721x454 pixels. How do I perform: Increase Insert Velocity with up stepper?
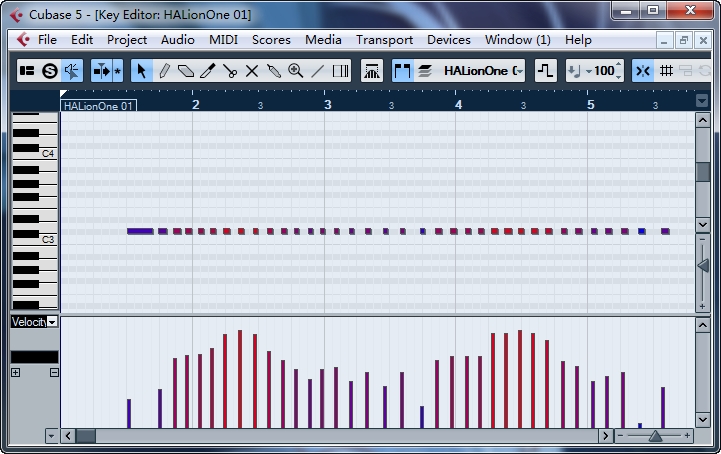coord(618,65)
